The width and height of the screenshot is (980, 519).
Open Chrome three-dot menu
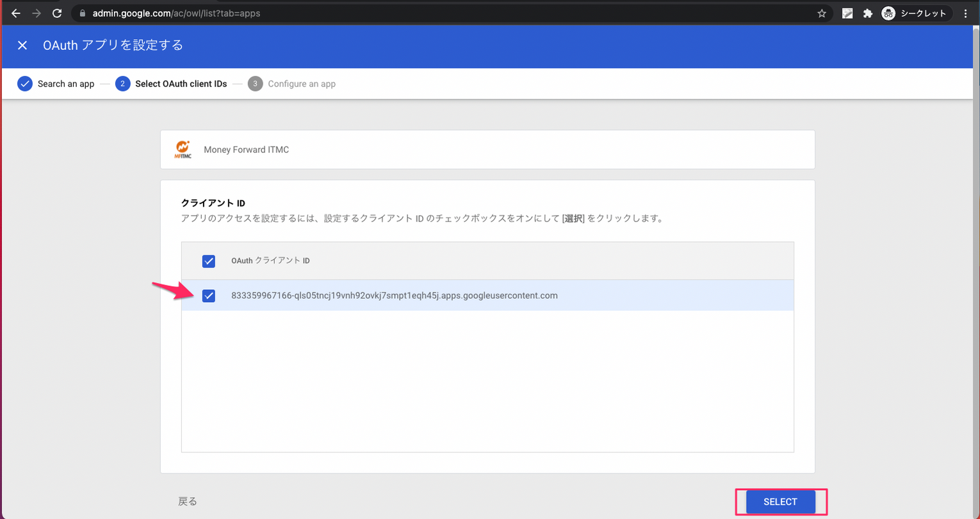tap(965, 13)
